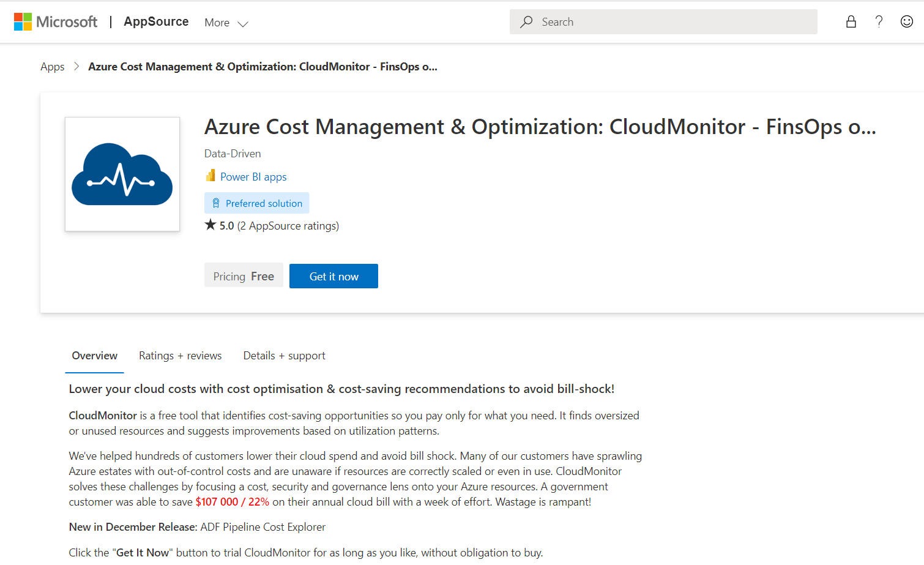Click the star rating icon

pos(211,225)
